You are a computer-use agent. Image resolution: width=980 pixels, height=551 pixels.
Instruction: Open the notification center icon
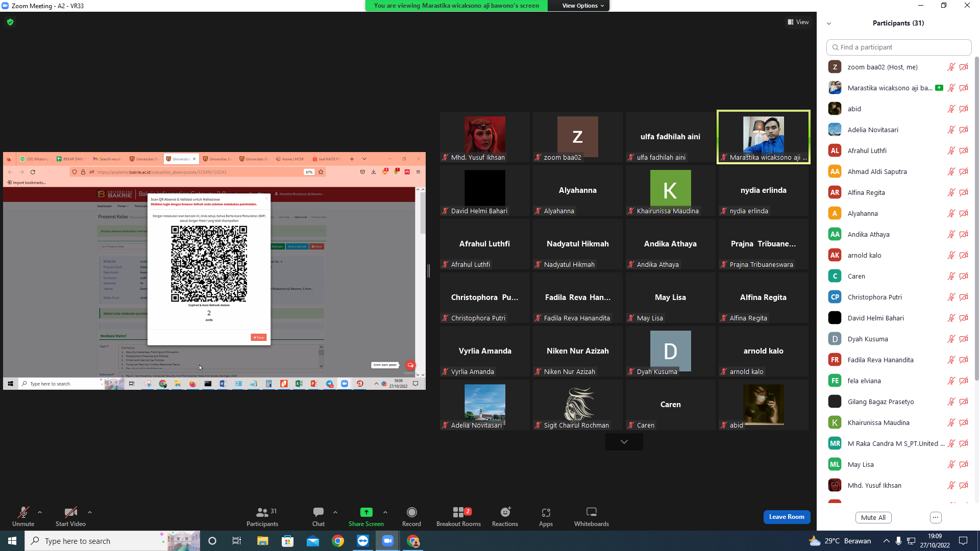pos(963,541)
